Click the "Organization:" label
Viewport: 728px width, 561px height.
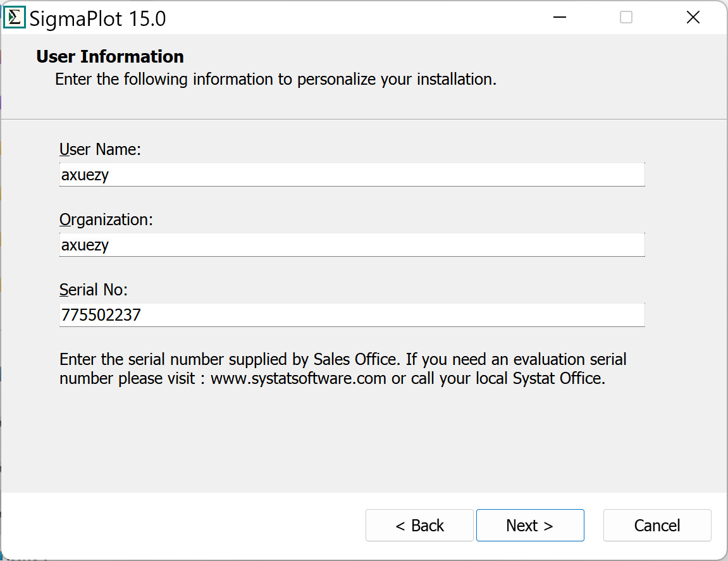point(106,219)
